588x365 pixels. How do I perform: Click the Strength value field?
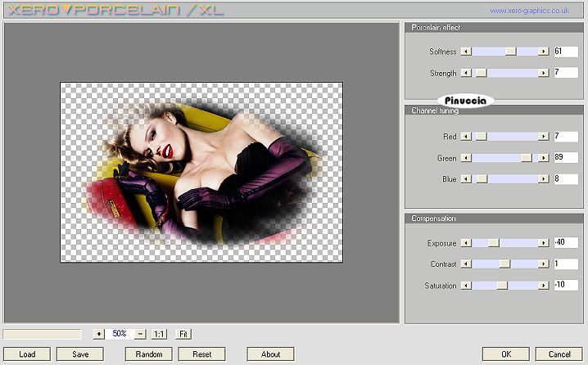click(566, 72)
